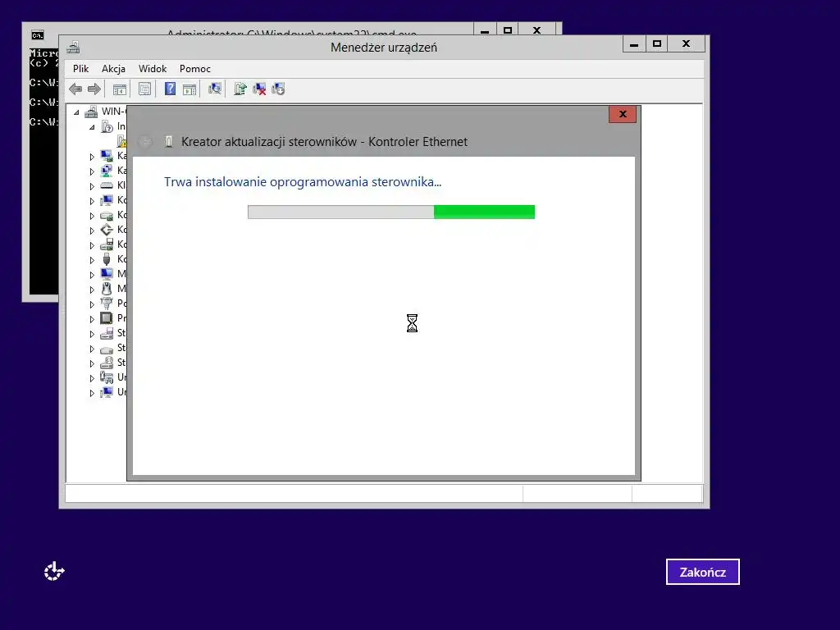Collapse the WIN- root tree node

[x=76, y=112]
